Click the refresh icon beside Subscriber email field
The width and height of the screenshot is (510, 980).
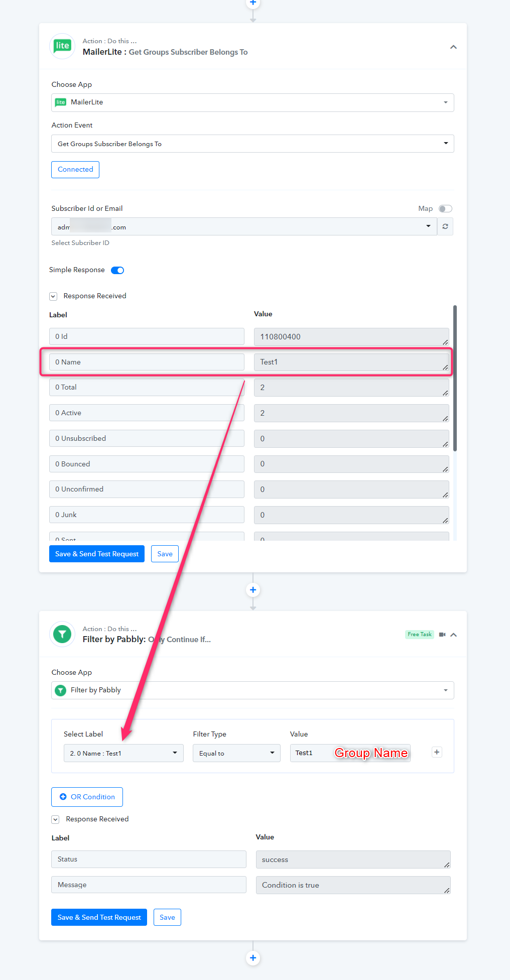coord(445,226)
